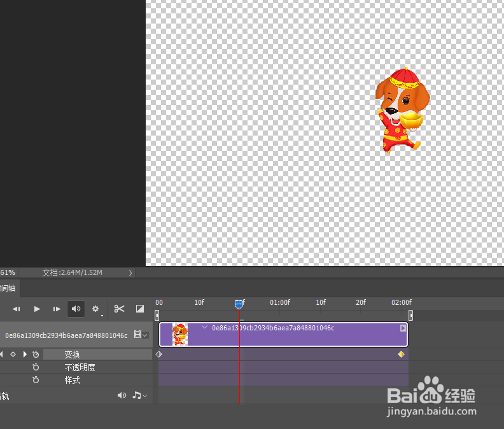Screen dimensions: 504x429
Task: Click the work area end handle
Action: coord(410,315)
